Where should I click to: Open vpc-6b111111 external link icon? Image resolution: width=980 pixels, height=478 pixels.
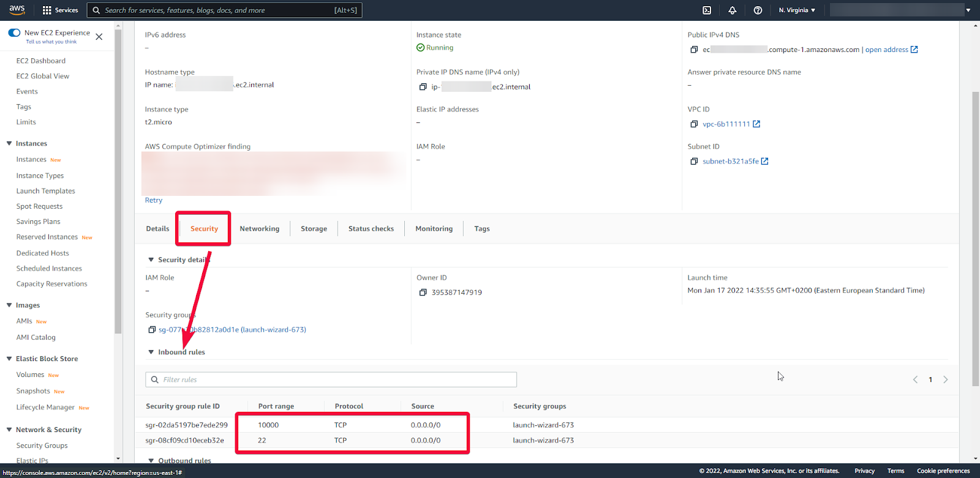(756, 124)
